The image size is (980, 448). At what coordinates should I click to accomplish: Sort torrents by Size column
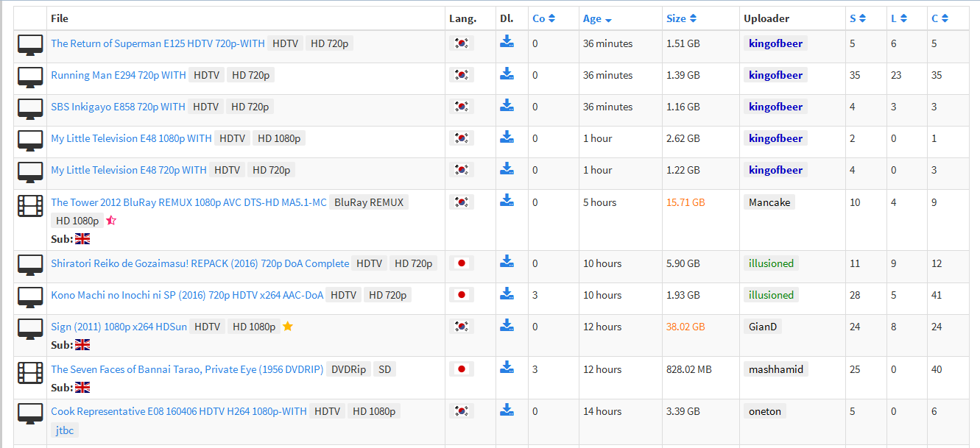[x=681, y=18]
